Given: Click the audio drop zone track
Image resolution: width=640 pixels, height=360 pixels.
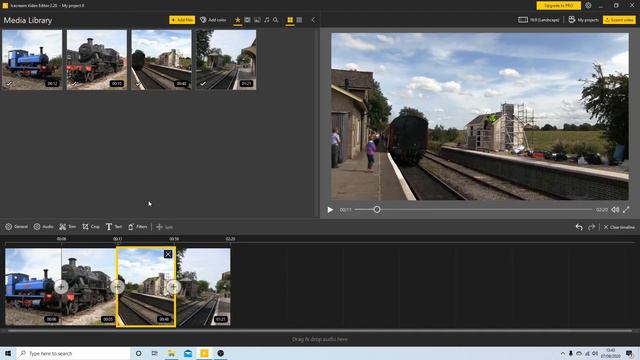Looking at the screenshot, I should point(320,339).
